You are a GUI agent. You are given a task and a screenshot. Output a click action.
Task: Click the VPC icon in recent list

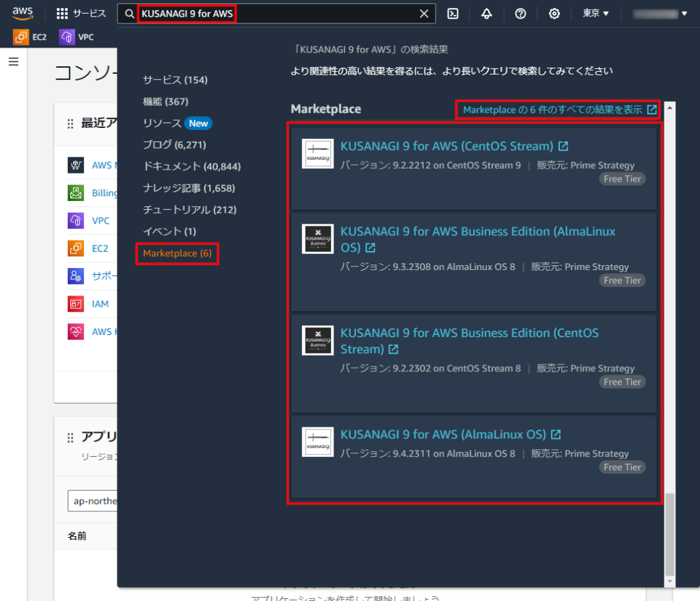point(75,221)
